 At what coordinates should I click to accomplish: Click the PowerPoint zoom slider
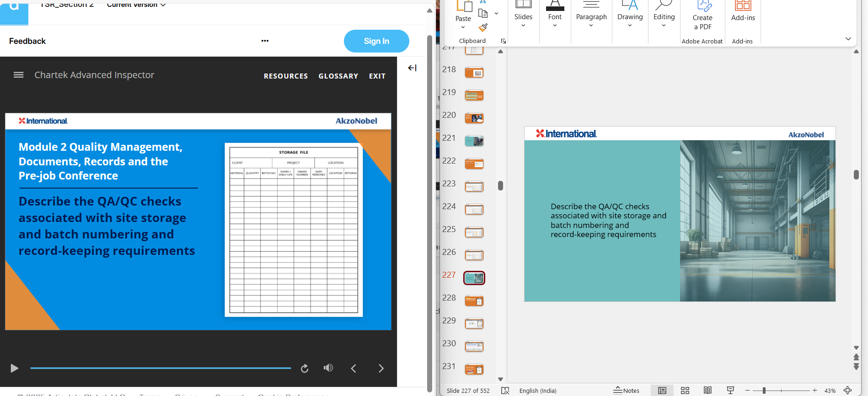tap(782, 391)
